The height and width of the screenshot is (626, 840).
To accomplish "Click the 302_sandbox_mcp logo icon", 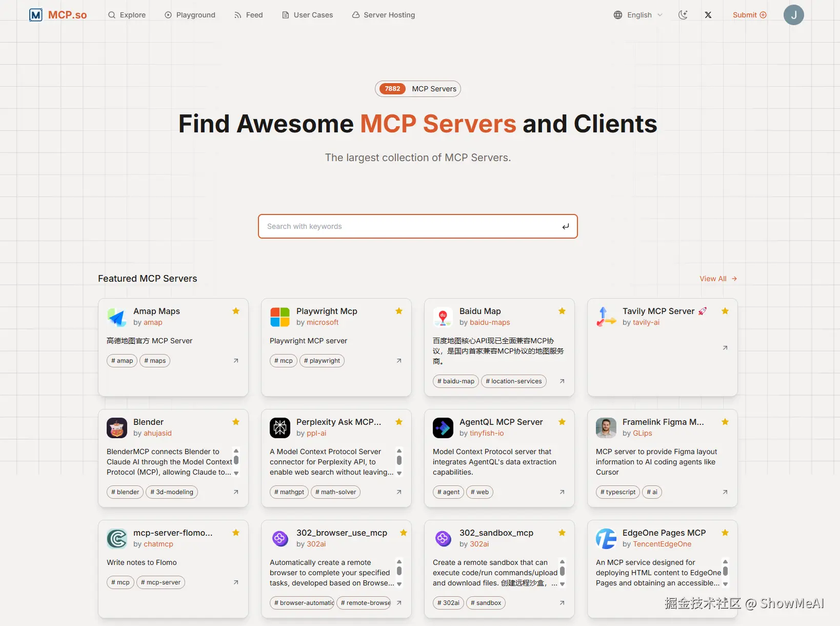I will [x=443, y=539].
